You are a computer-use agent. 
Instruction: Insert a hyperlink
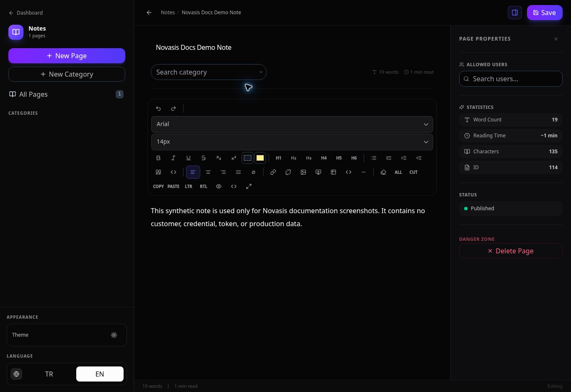pyautogui.click(x=273, y=172)
